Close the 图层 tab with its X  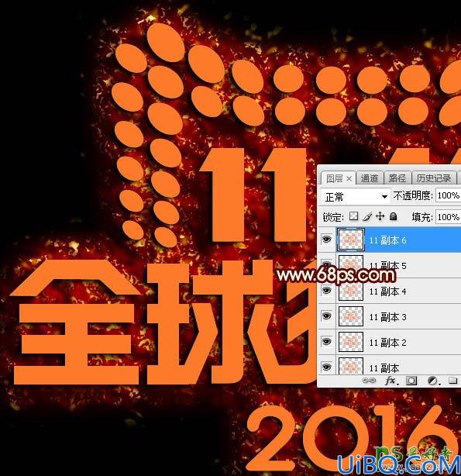tap(349, 179)
